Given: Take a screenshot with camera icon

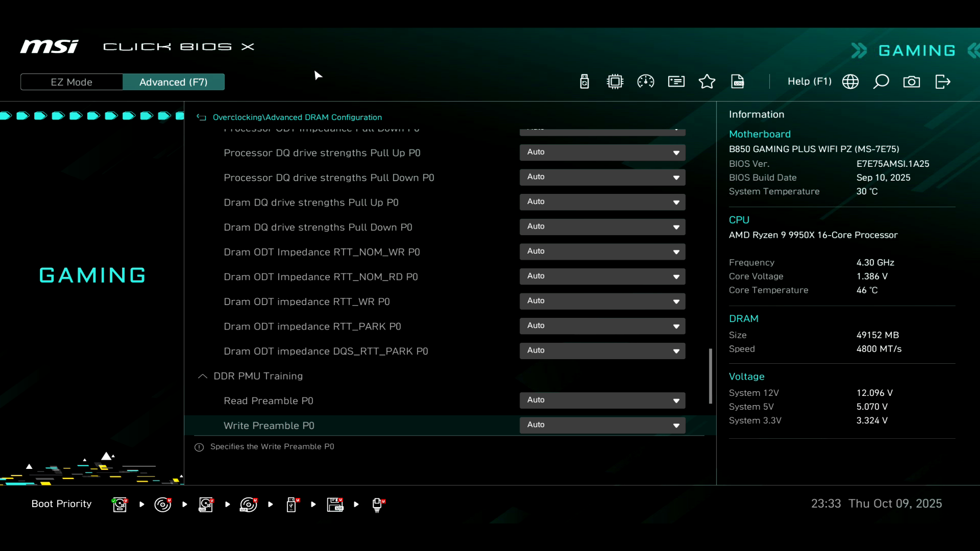Looking at the screenshot, I should click(x=912, y=82).
